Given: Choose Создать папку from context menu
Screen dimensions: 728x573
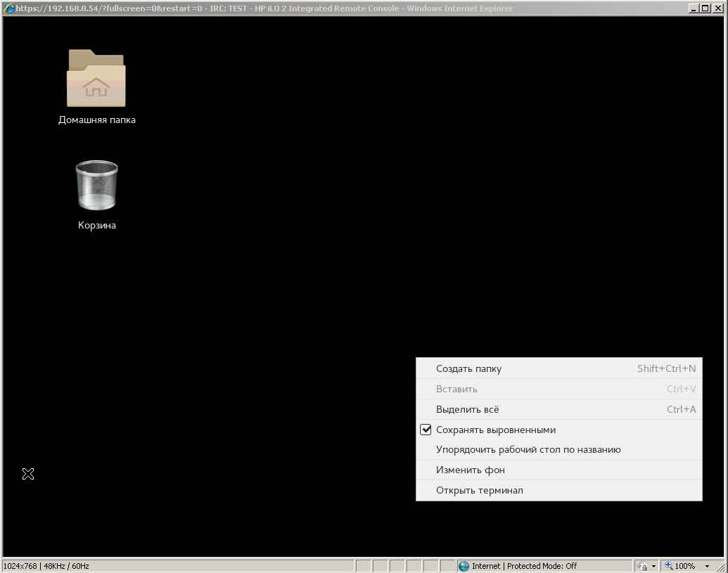Looking at the screenshot, I should (x=468, y=368).
